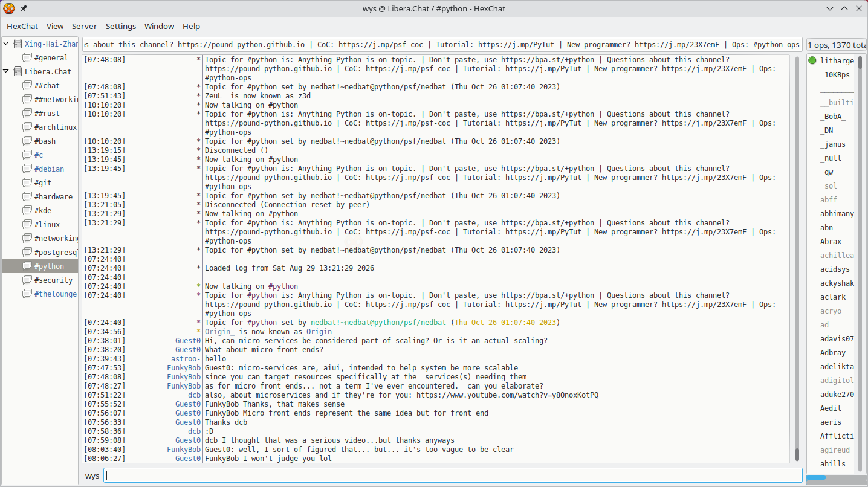Screen dimensions: 868x487
Task: Select user Abrax in user list
Action: tap(831, 241)
